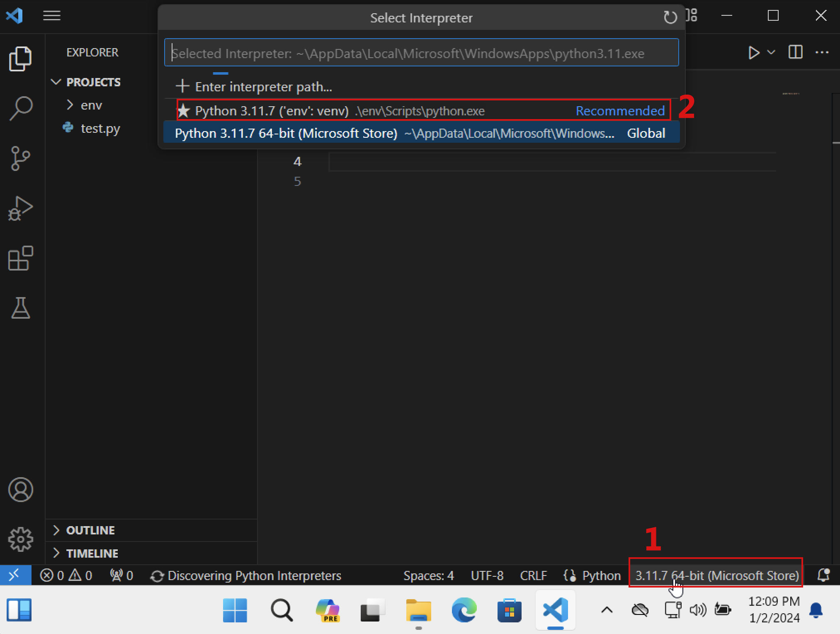Change the Spaces: 4 indentation setting
This screenshot has width=840, height=634.
pos(428,575)
